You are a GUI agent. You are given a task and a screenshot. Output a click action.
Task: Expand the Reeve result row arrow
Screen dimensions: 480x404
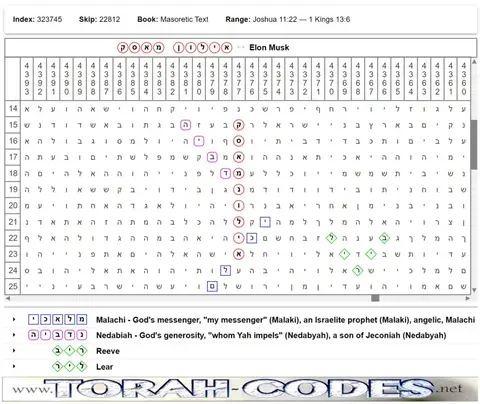[x=14, y=350]
